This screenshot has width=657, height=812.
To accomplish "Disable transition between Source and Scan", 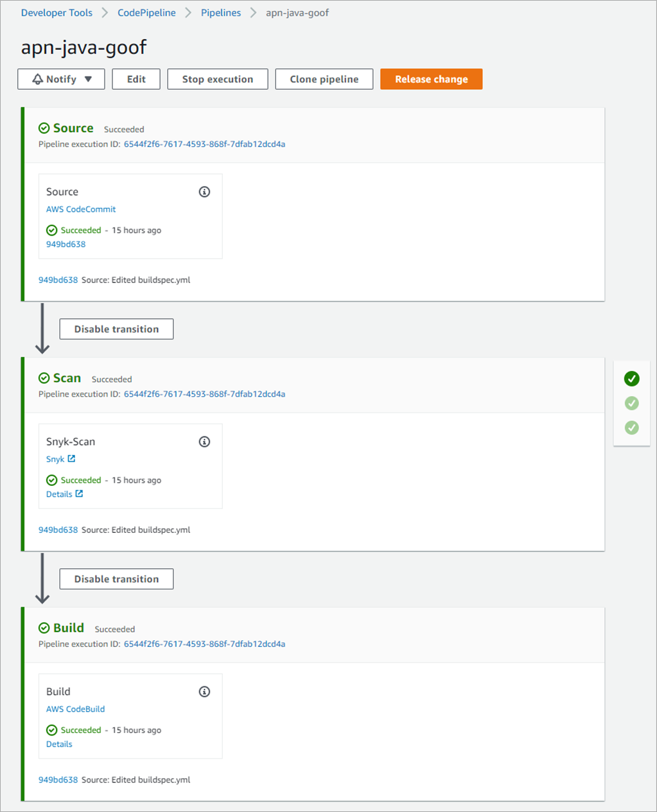I will pyautogui.click(x=116, y=329).
